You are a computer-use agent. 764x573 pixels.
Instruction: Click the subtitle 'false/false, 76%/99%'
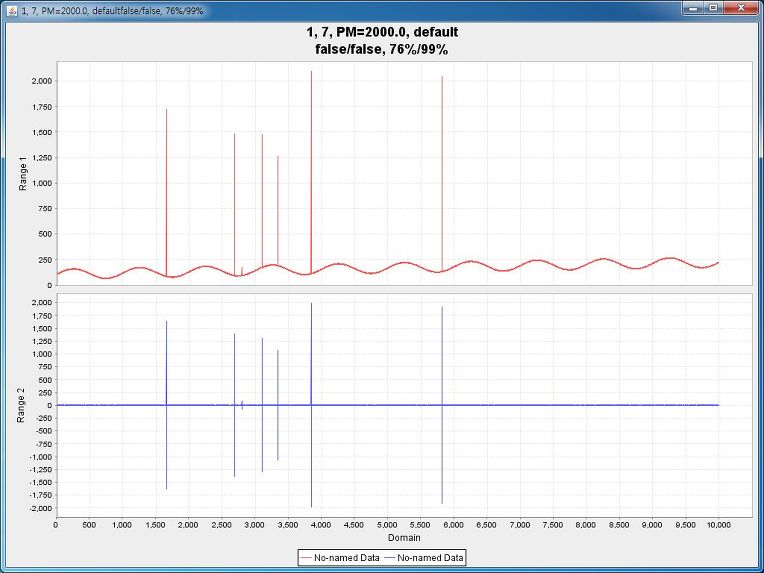tap(382, 49)
